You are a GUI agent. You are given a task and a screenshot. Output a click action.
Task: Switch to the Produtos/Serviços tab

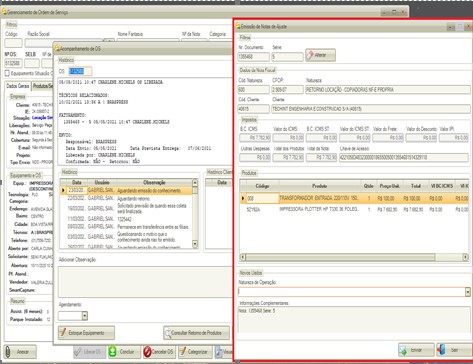43,86
